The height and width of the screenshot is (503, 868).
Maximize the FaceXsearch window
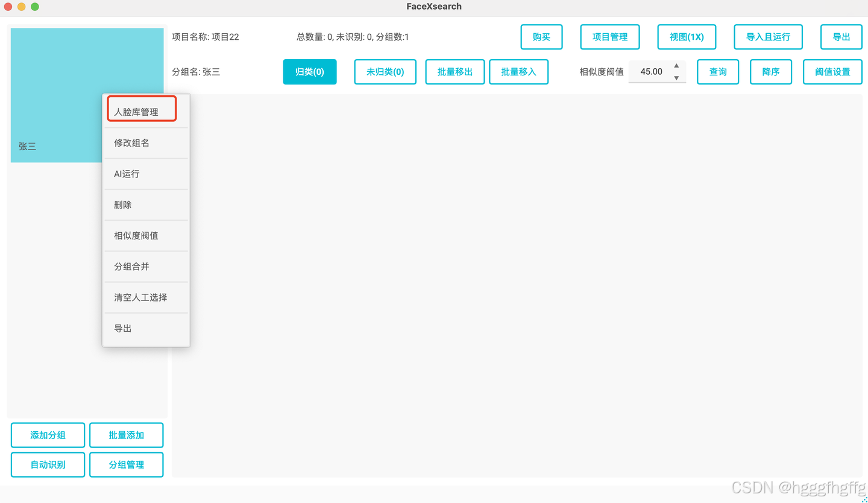35,7
